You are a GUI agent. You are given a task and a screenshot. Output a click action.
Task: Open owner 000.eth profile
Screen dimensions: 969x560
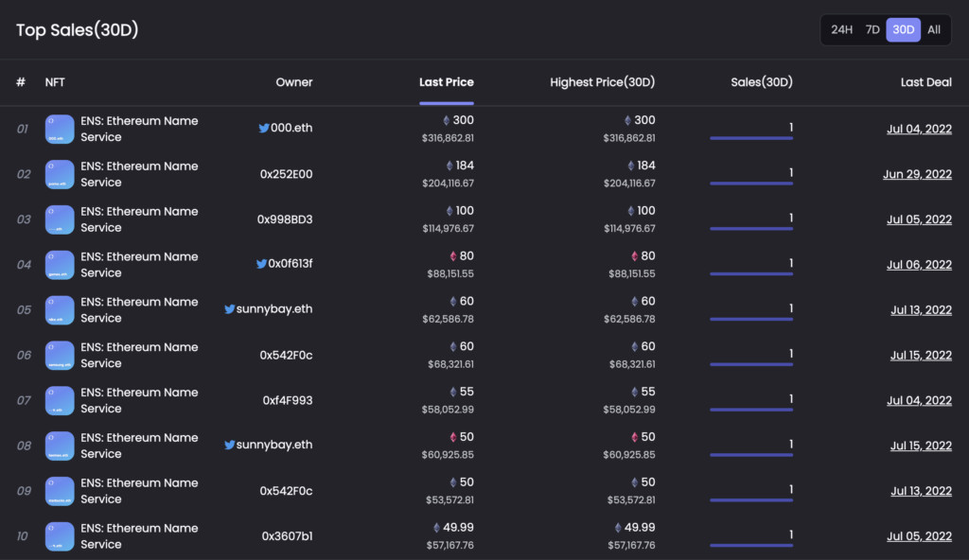point(291,128)
